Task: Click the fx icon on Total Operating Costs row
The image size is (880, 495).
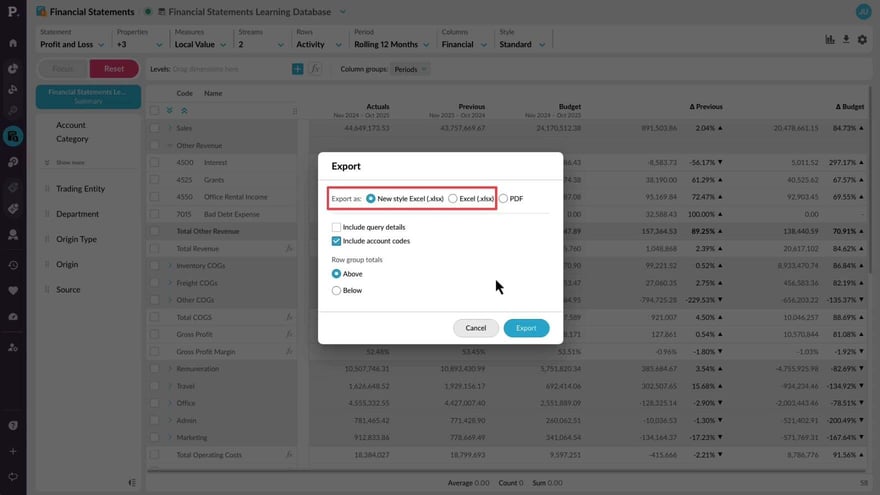Action: [289, 455]
